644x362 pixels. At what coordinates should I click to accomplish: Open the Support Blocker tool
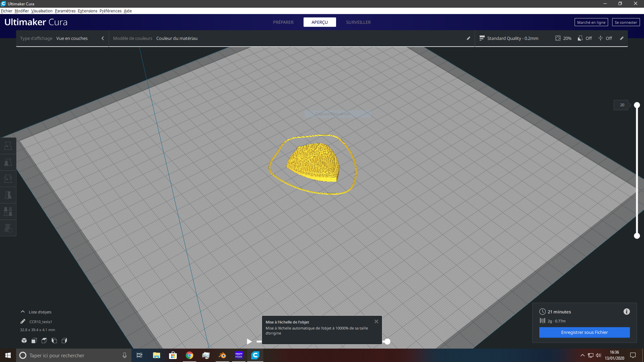point(8,228)
